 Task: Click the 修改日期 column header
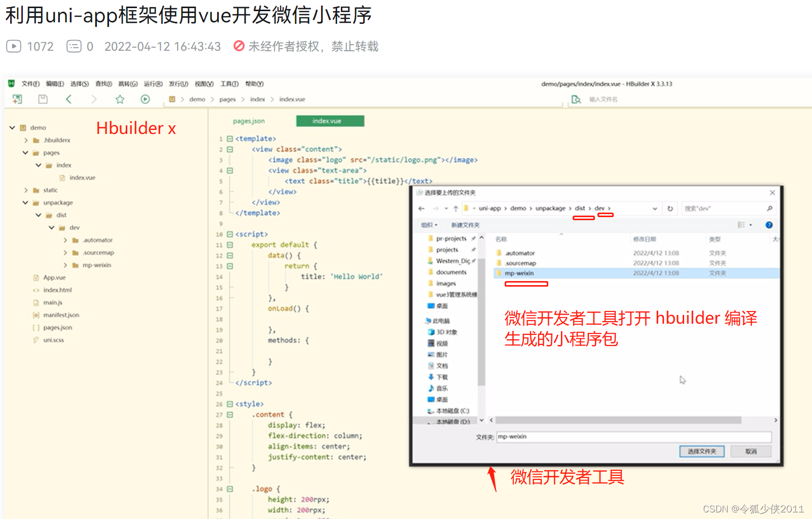tap(645, 239)
